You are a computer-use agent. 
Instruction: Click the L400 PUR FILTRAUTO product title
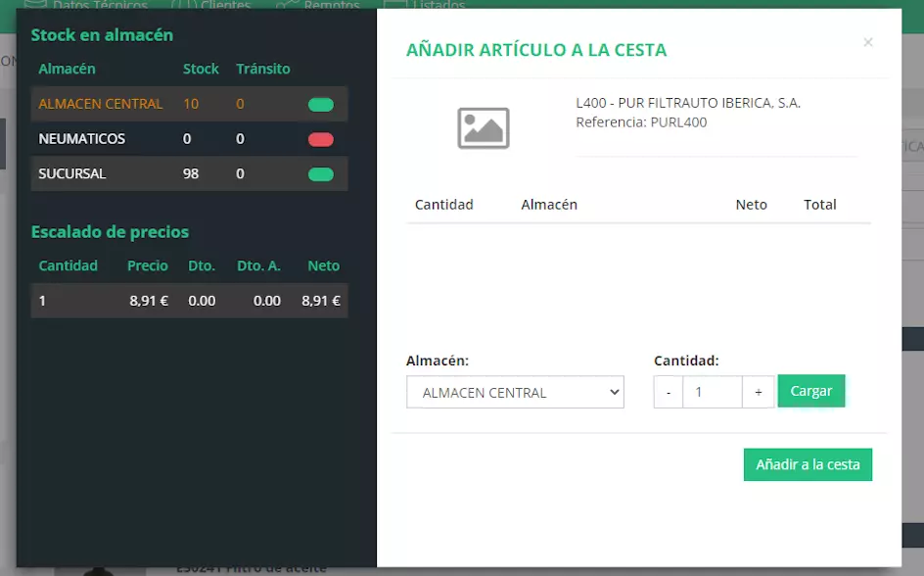688,103
